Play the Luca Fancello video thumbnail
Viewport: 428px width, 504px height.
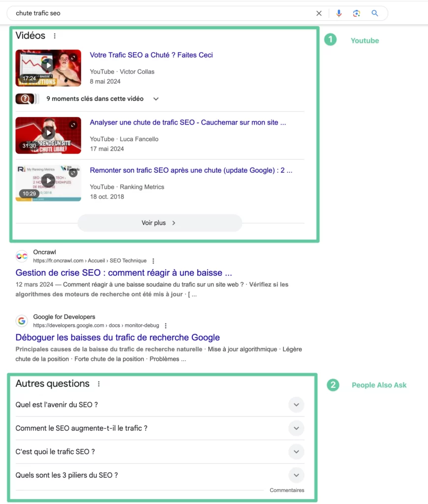click(x=48, y=135)
